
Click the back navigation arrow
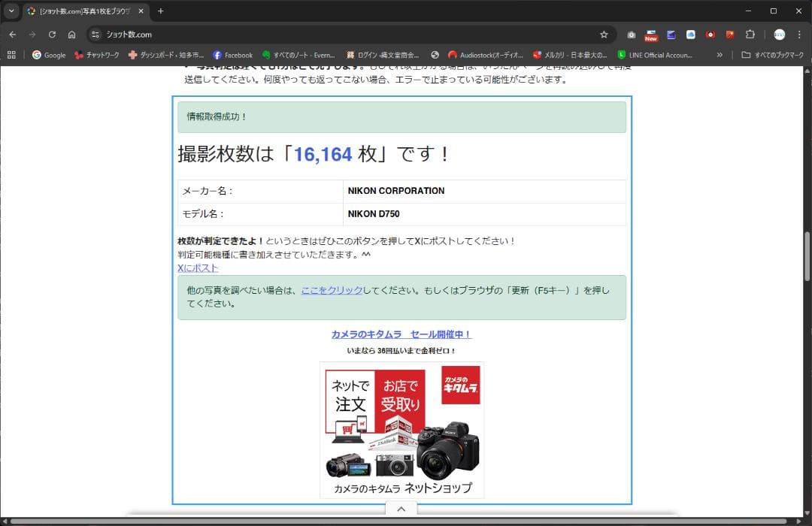(x=13, y=35)
